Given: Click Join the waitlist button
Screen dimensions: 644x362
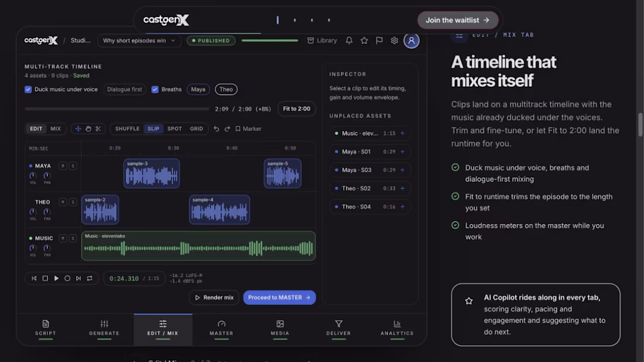Looking at the screenshot, I should pyautogui.click(x=458, y=20).
